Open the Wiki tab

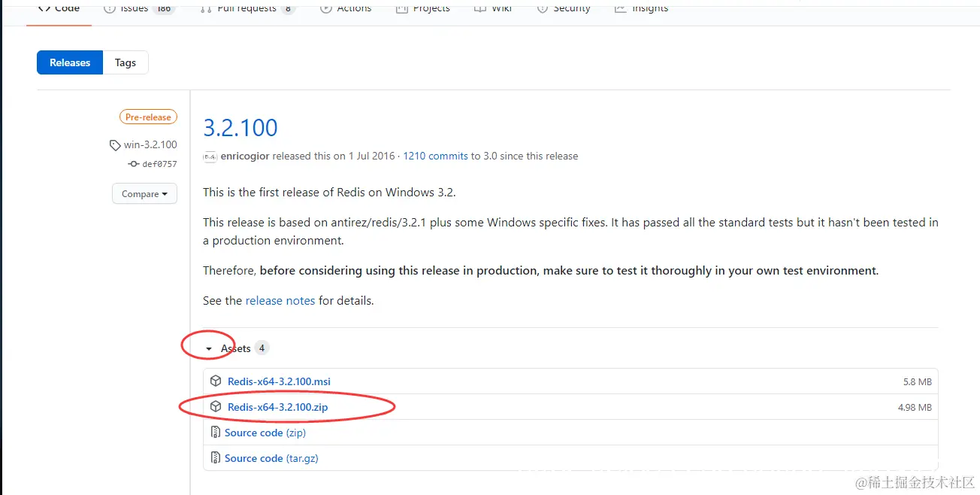(x=493, y=8)
